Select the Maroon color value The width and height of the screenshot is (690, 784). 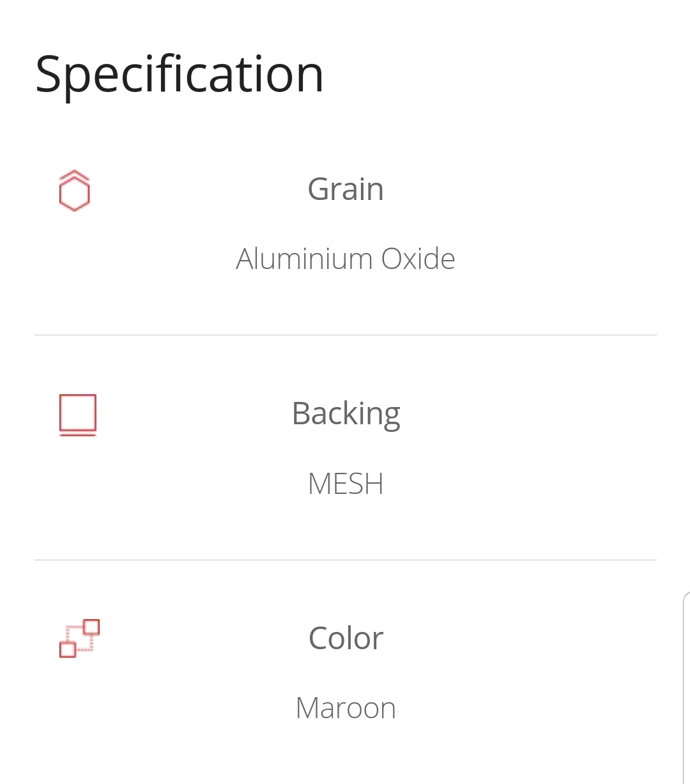click(346, 708)
